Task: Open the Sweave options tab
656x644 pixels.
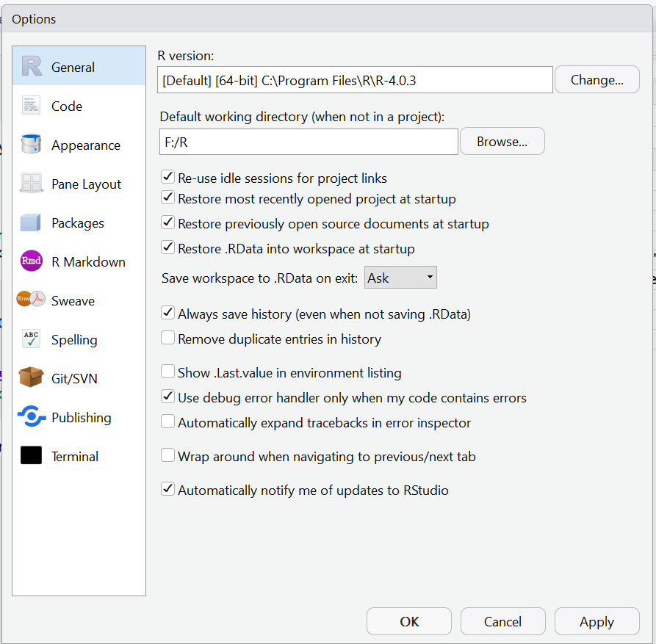Action: (x=79, y=300)
